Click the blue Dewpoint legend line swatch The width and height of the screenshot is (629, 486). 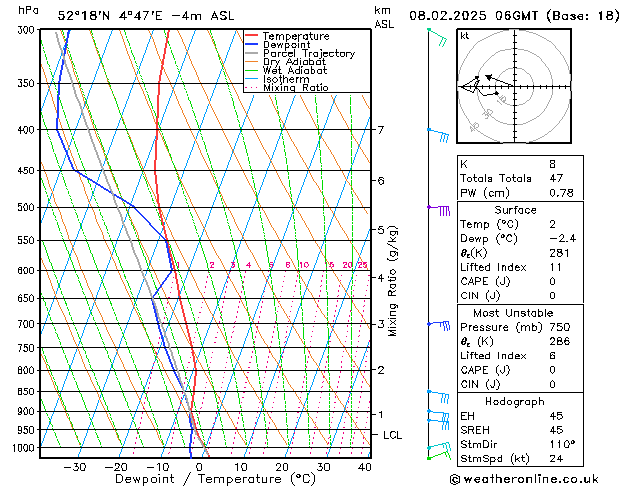click(x=251, y=45)
